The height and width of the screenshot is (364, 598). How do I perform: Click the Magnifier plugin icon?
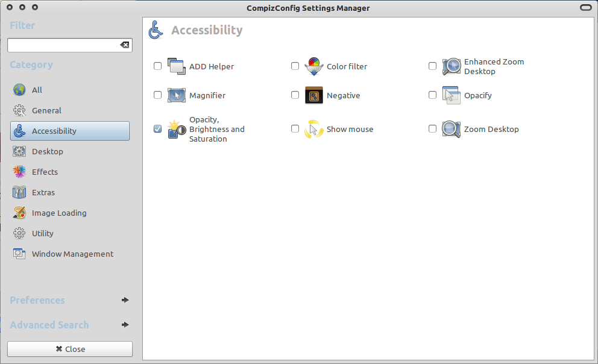pos(176,95)
